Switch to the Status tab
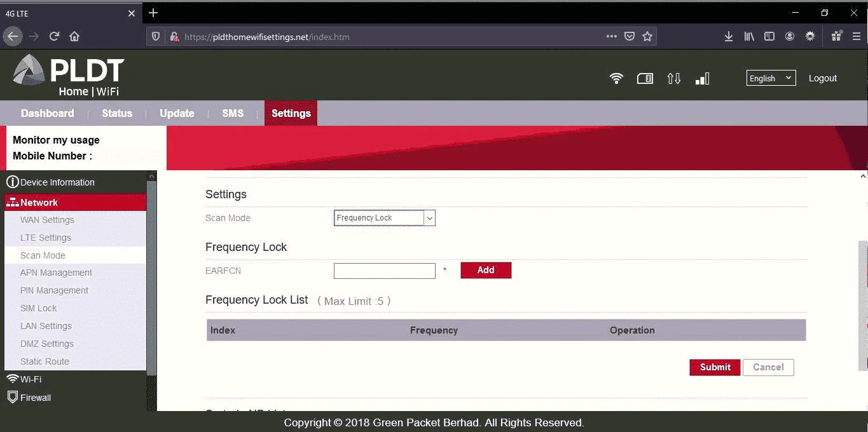Viewport: 868px width, 432px height. (117, 113)
